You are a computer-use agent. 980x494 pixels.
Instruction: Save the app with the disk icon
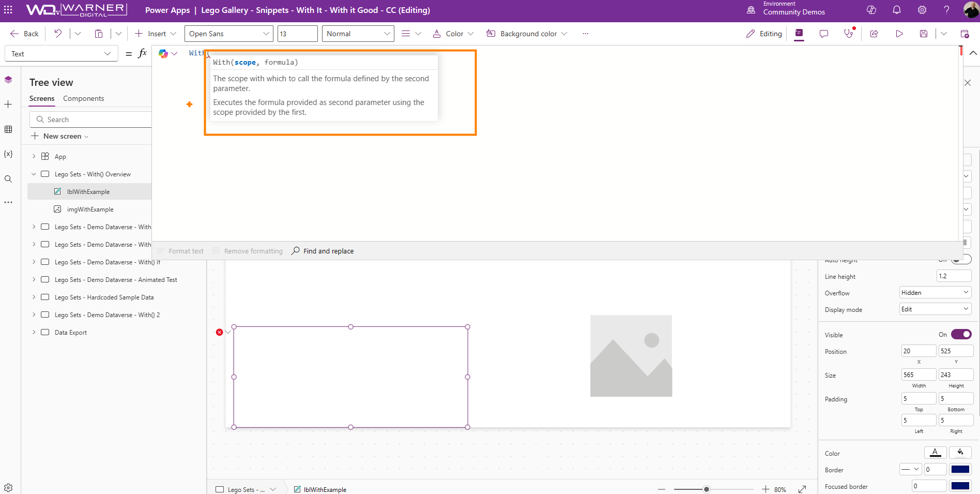pyautogui.click(x=924, y=34)
